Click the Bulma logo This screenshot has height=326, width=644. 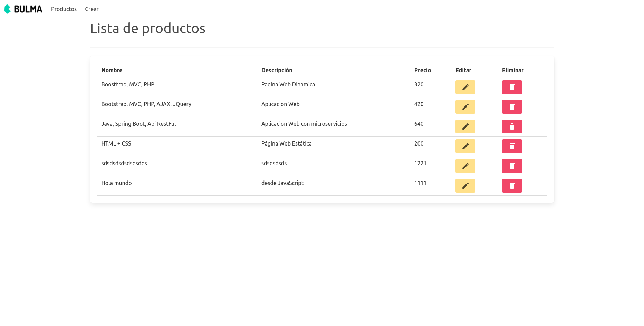point(23,9)
